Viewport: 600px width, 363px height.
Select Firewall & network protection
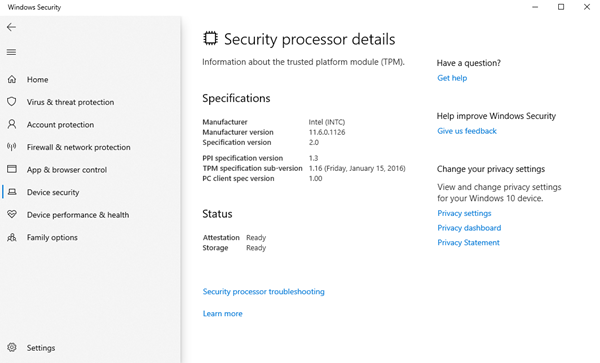78,147
